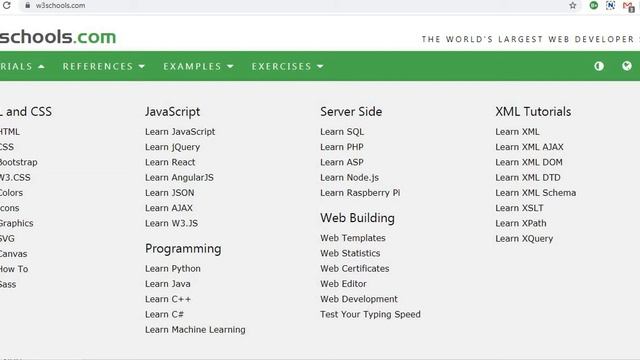Open the Learn AngularJS tutorial
The image size is (640, 360).
click(179, 178)
